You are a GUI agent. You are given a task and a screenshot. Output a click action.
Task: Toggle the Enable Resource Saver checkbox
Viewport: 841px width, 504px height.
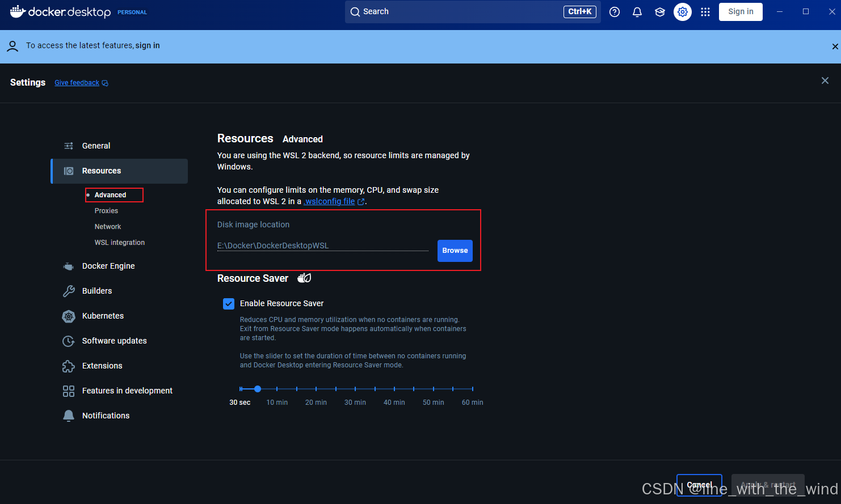[x=229, y=304]
